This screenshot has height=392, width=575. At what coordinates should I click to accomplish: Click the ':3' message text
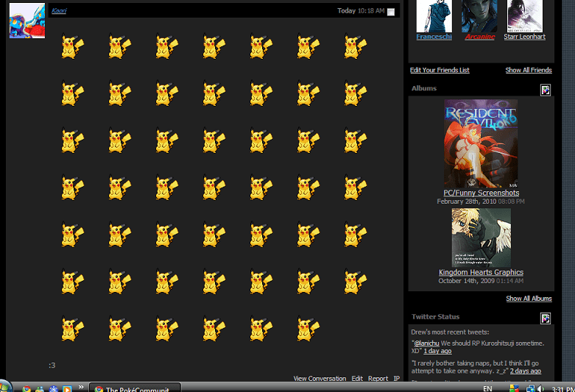52,366
